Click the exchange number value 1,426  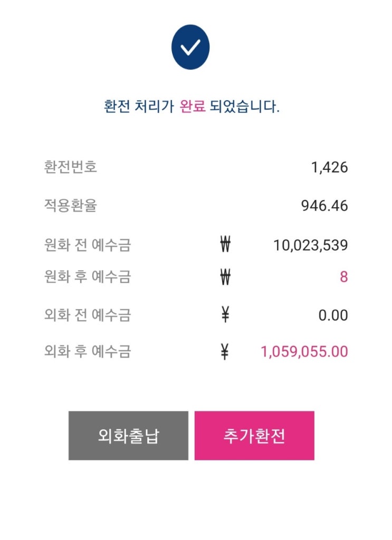(329, 168)
